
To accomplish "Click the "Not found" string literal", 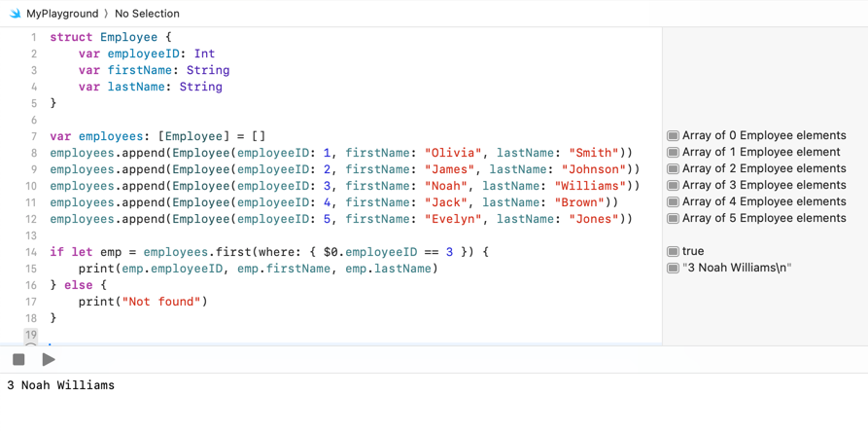I will (x=160, y=302).
